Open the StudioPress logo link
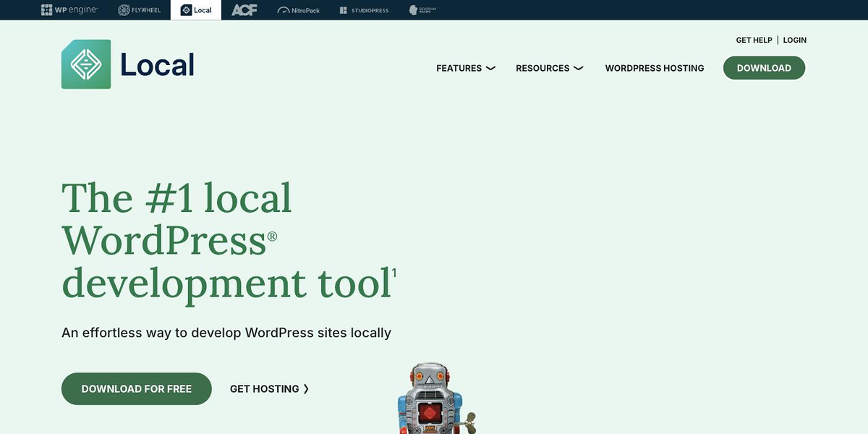Viewport: 868px width, 434px height. (x=364, y=10)
